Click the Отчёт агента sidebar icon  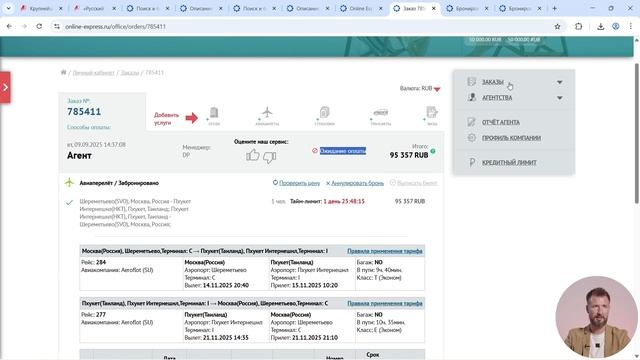point(471,122)
